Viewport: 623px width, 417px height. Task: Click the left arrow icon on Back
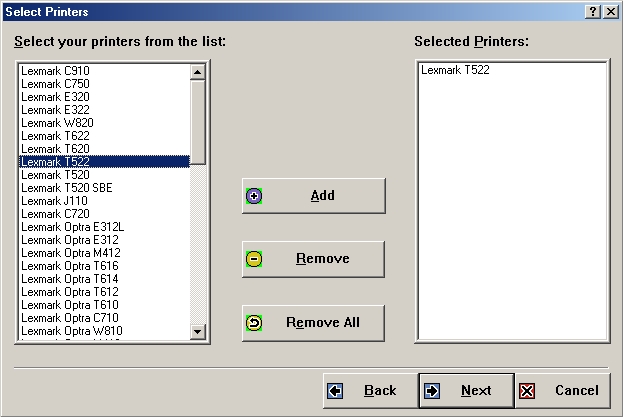336,391
